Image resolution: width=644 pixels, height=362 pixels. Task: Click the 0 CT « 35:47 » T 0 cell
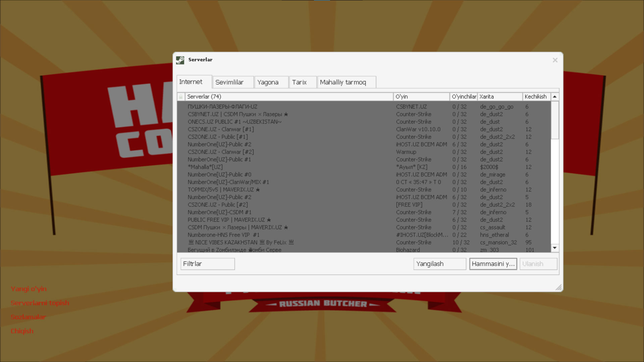tap(418, 182)
